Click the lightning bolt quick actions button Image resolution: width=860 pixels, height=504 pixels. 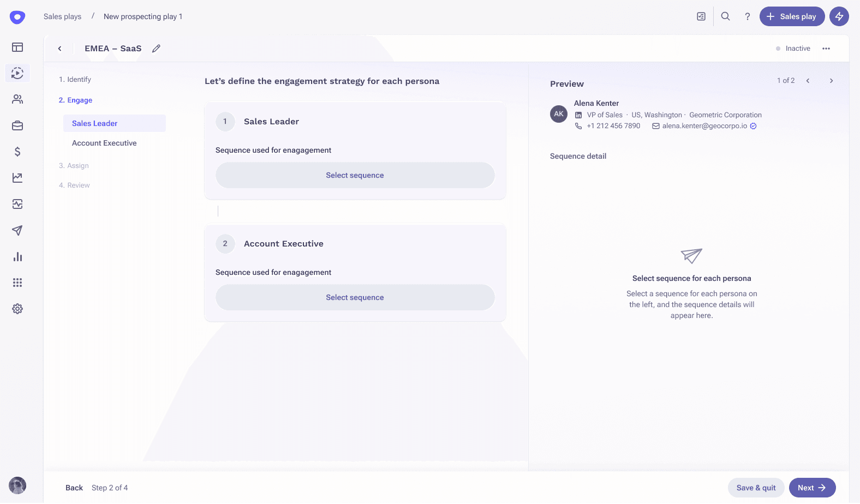tap(839, 16)
